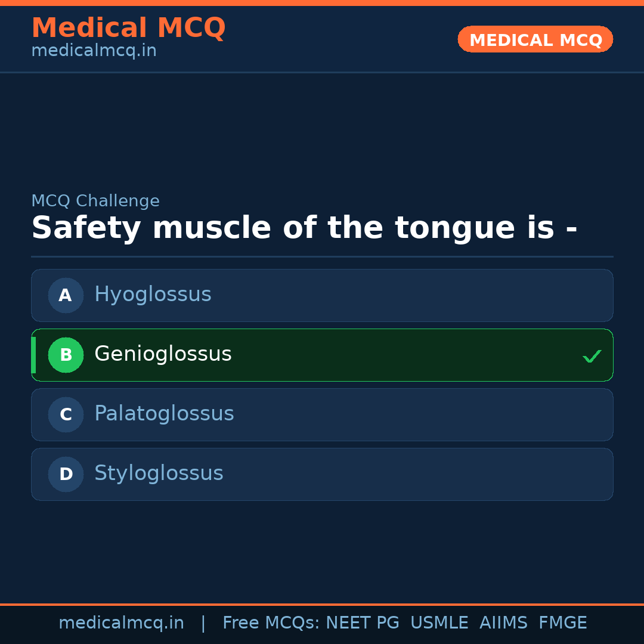Select the Hyoglossus answer option
The height and width of the screenshot is (644, 644).
(322, 295)
